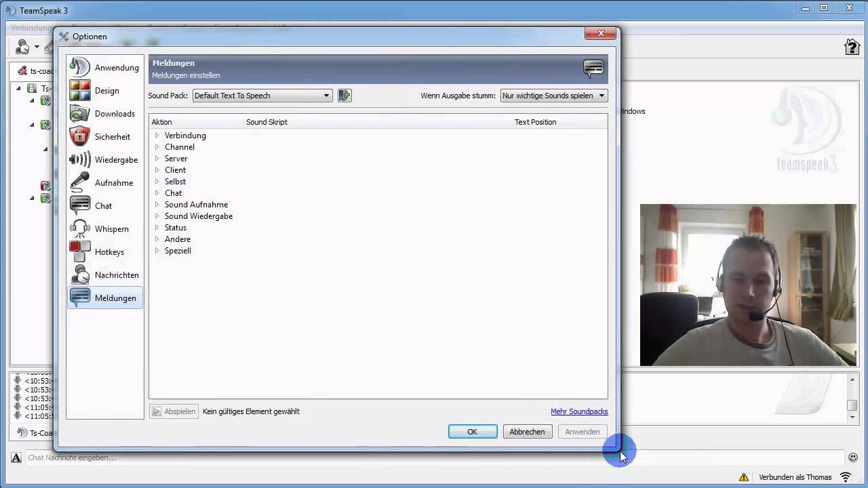The height and width of the screenshot is (488, 868).
Task: Click the away status toolbar icon
Action: pyautogui.click(x=22, y=47)
